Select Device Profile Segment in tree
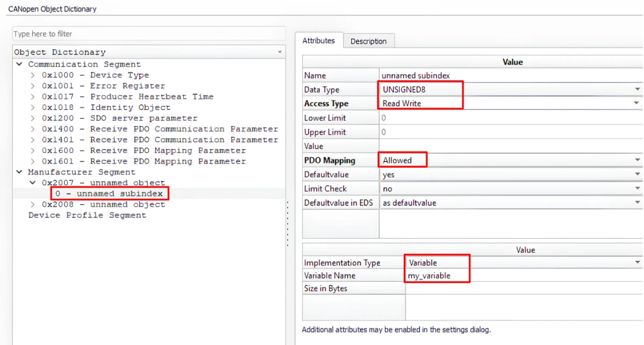 tap(87, 215)
